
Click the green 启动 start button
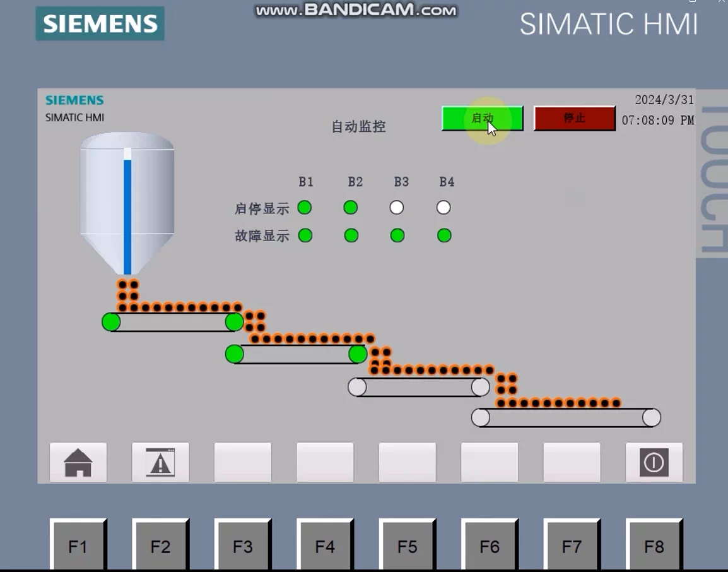[483, 119]
